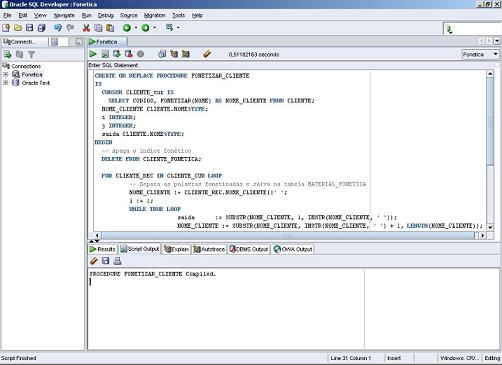Open the Source menu
The width and height of the screenshot is (502, 365).
(128, 15)
